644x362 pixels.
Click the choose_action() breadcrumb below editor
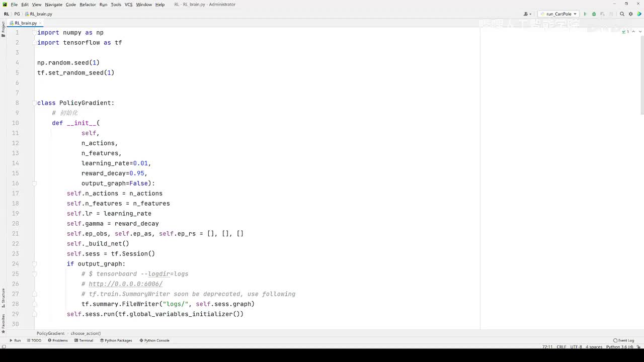(x=86, y=333)
